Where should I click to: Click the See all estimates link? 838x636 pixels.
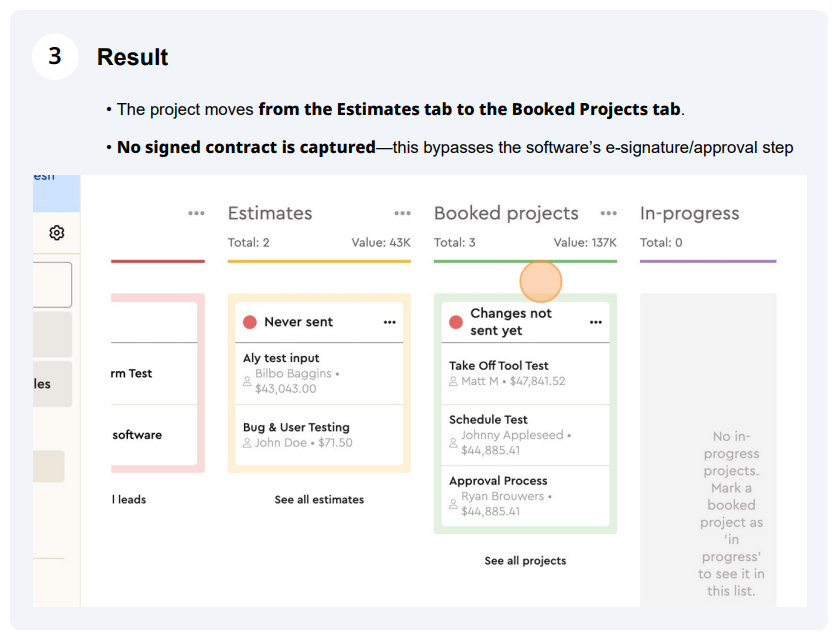click(319, 499)
